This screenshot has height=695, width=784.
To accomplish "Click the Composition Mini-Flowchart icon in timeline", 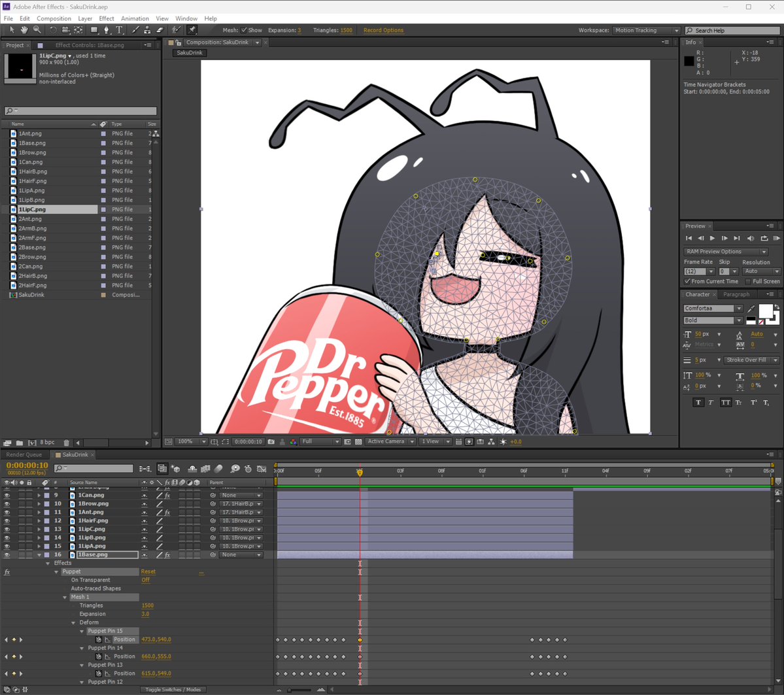I will [x=145, y=469].
